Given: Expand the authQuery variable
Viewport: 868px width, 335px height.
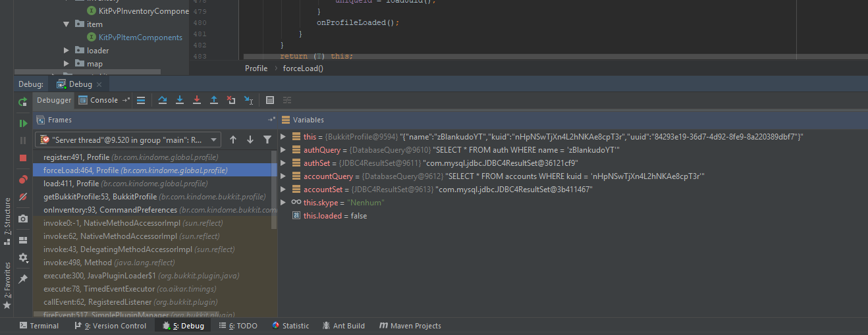Looking at the screenshot, I should (x=284, y=150).
